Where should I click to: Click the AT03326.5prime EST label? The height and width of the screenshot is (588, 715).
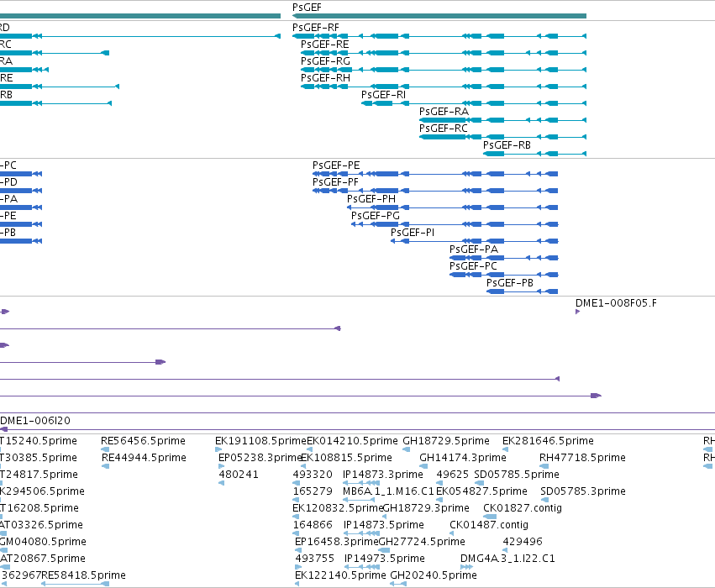click(x=41, y=525)
